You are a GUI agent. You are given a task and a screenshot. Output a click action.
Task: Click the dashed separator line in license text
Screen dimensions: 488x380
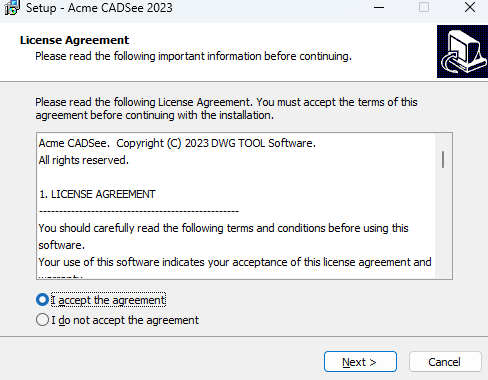139,211
